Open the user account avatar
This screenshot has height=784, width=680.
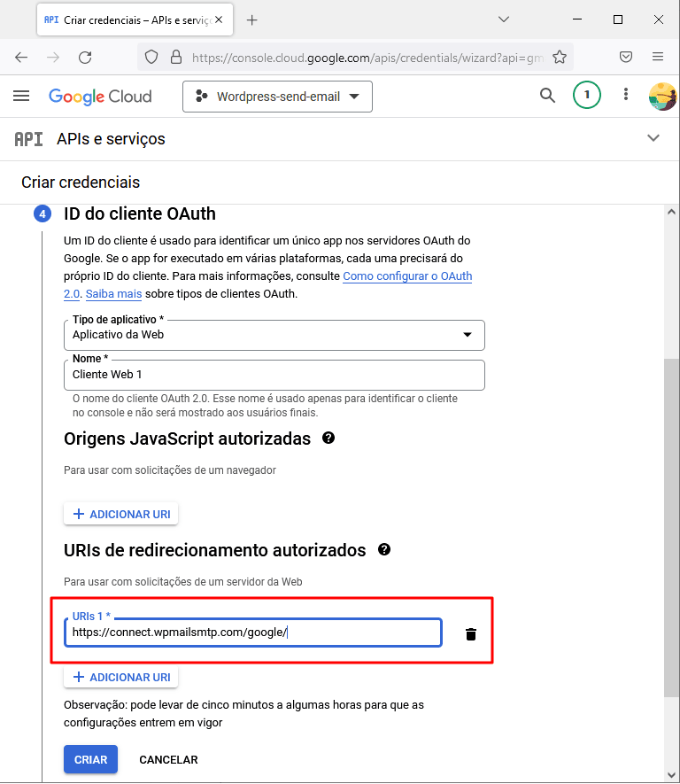pos(662,96)
